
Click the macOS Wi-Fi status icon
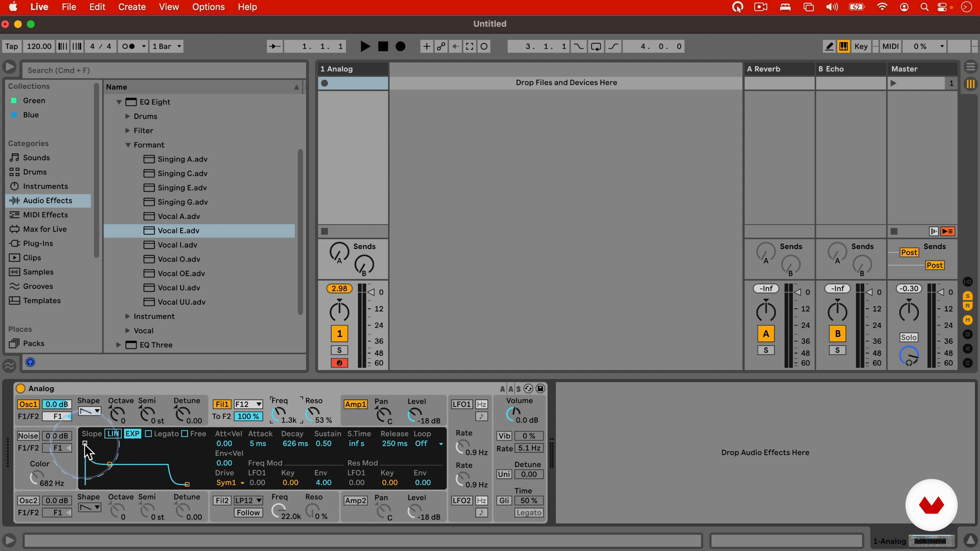[882, 7]
